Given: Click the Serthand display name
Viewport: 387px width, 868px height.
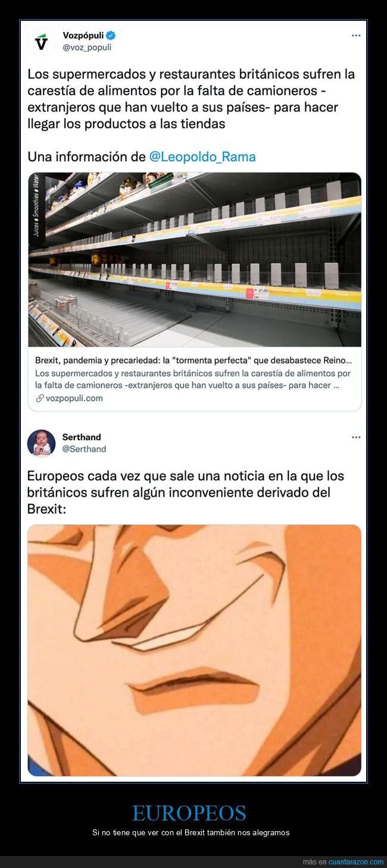Looking at the screenshot, I should (82, 437).
